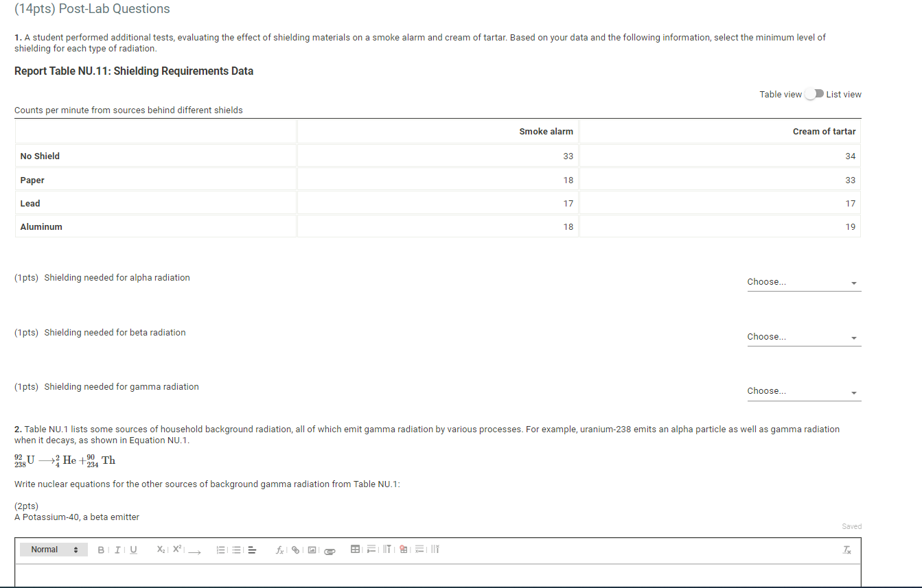Apply superscript formatting
Viewport: 922px width, 588px height.
pyautogui.click(x=176, y=549)
